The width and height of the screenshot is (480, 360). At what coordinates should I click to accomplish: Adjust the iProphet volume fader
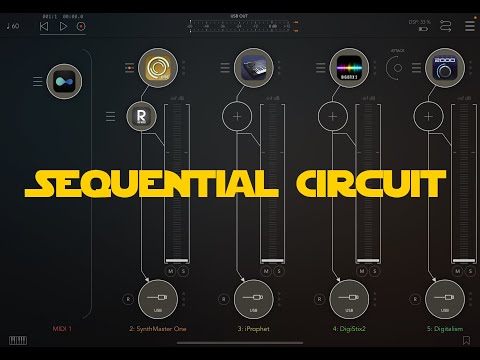click(273, 260)
